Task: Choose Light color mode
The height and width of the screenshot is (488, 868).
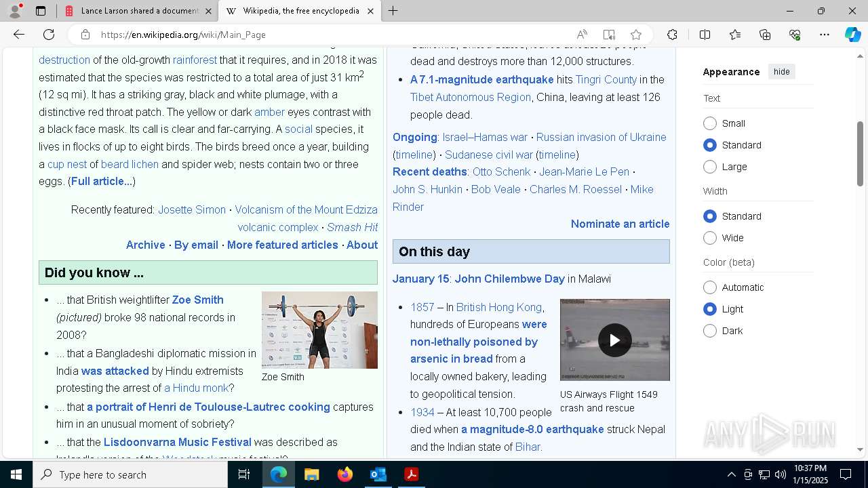Action: pyautogui.click(x=710, y=309)
